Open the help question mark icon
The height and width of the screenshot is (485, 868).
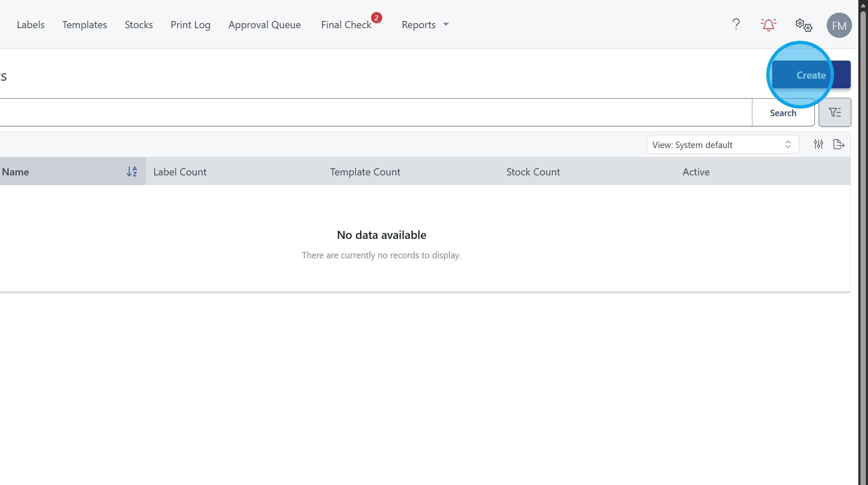[736, 24]
